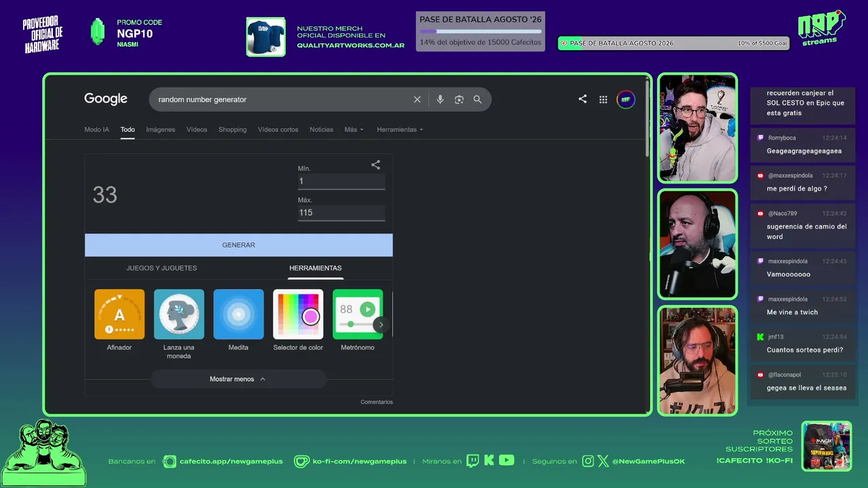Click the Cafecito cup icon in the footer
The height and width of the screenshot is (488, 868).
click(170, 462)
